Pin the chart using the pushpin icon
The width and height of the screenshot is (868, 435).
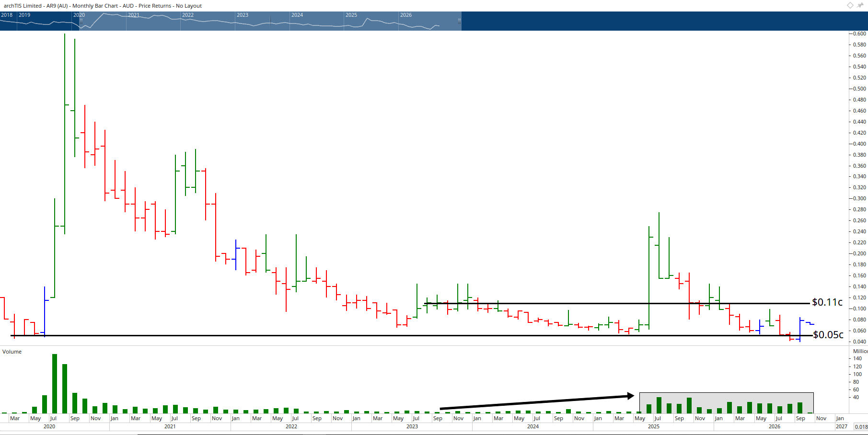tap(860, 5)
